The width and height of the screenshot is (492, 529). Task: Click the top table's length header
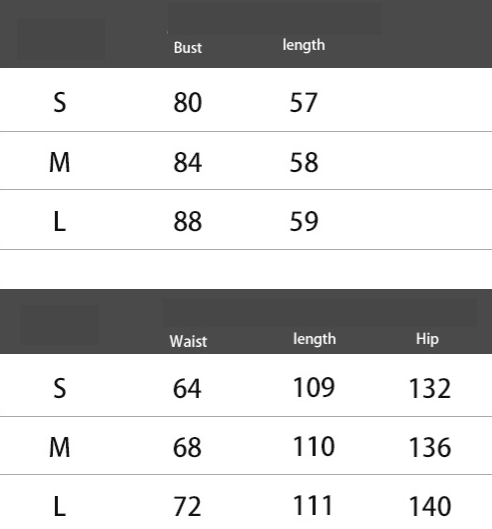[304, 45]
